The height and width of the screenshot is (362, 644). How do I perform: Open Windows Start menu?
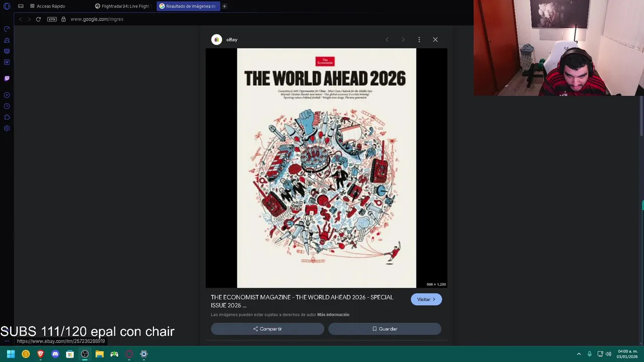coord(11,354)
